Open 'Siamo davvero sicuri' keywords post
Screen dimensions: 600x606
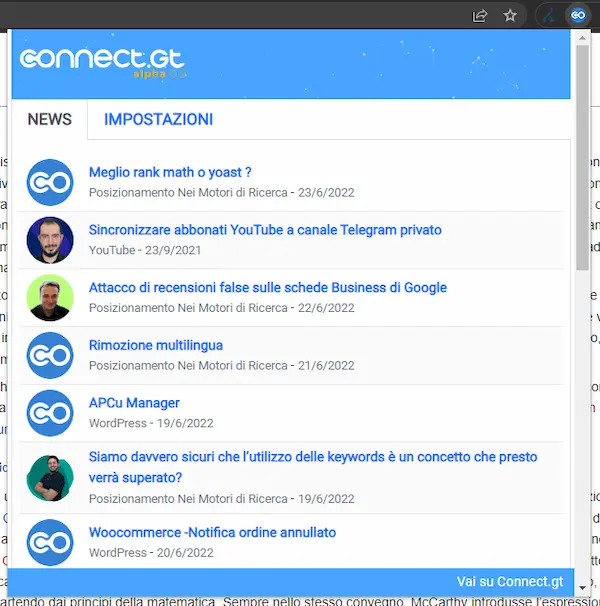pyautogui.click(x=313, y=467)
